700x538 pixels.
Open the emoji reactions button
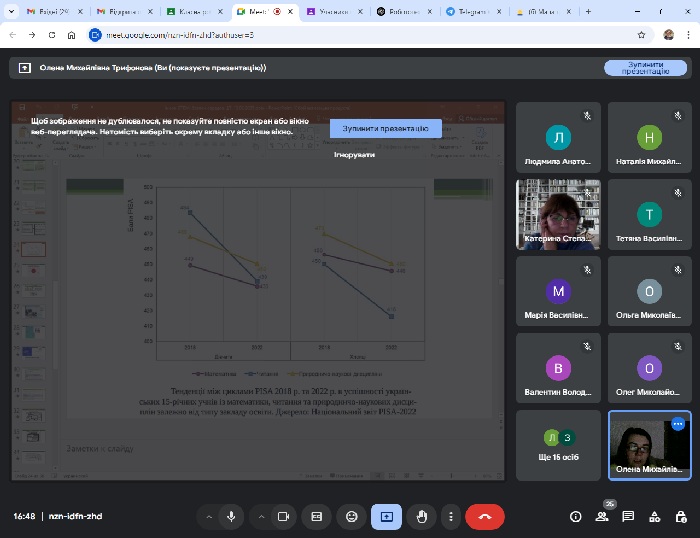351,516
